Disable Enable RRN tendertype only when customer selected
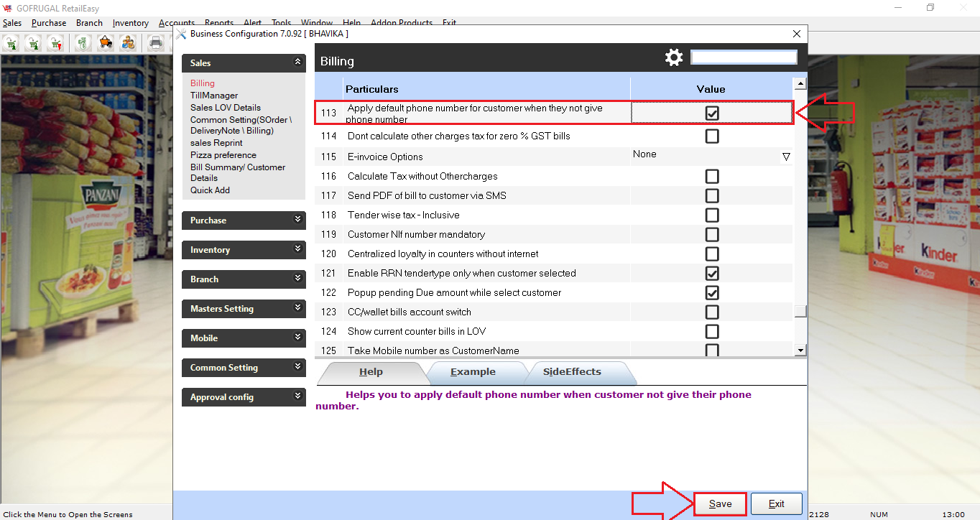The image size is (980, 520). [x=712, y=273]
